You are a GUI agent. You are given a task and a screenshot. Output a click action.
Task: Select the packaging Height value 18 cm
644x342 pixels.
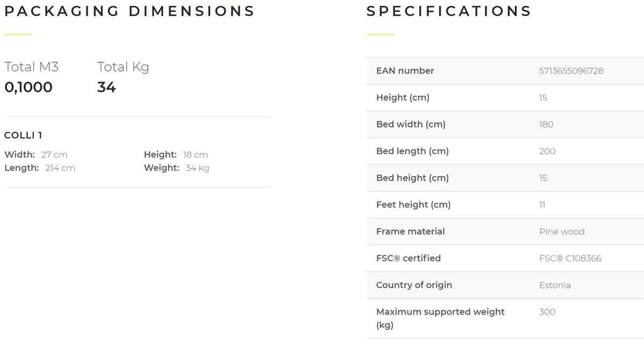195,155
